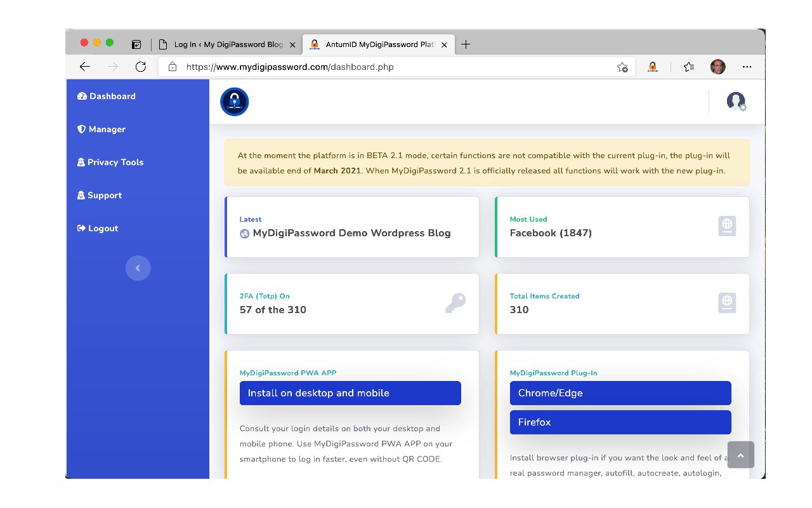The height and width of the screenshot is (508, 812).
Task: Click the Logout exit arrow icon
Action: coord(81,229)
